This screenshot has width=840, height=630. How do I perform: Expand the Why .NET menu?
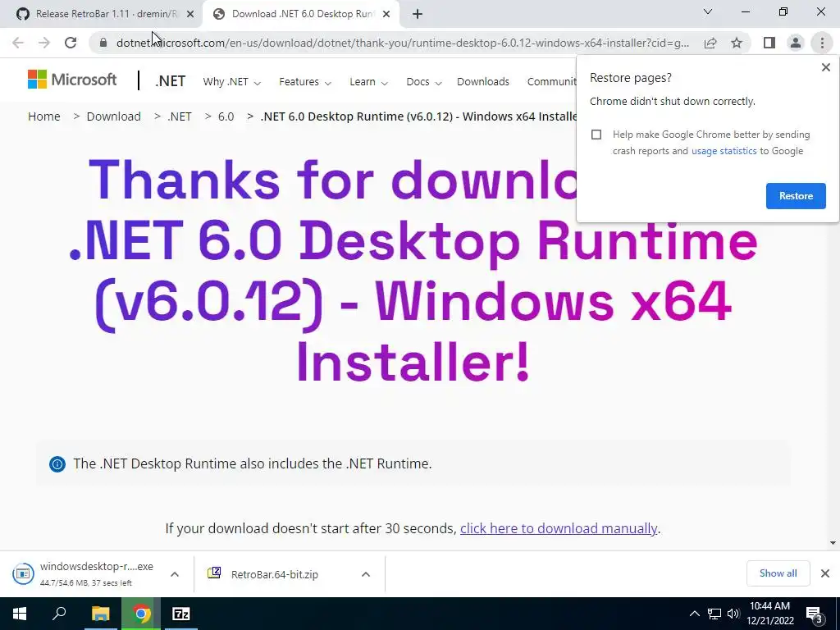[x=231, y=82]
